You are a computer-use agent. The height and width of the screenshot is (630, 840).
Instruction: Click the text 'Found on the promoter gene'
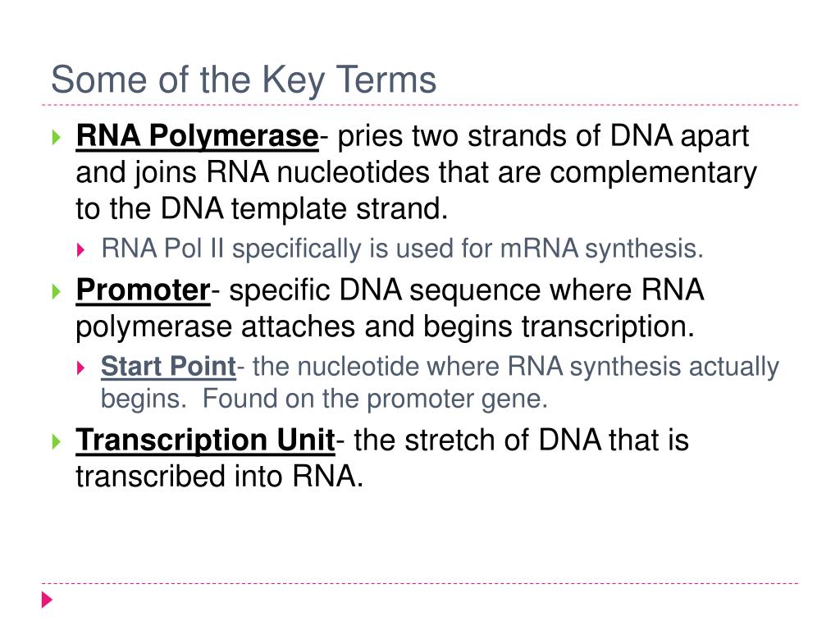[x=375, y=399]
